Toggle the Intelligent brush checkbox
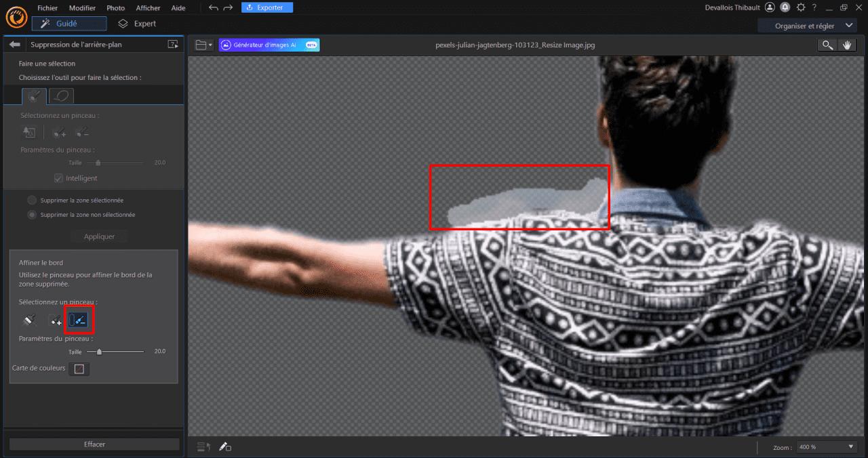This screenshot has height=458, width=868. click(58, 178)
